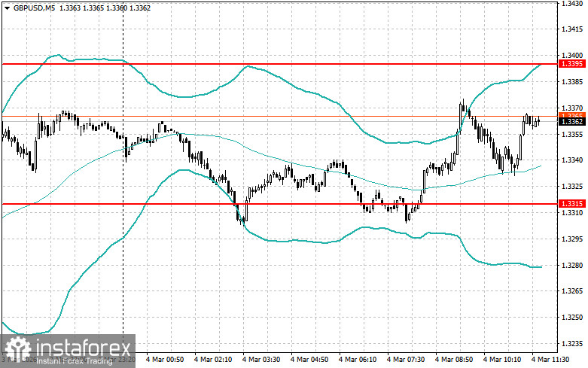Click the 1.3400 price scale value
This screenshot has height=368, width=588.
572,56
